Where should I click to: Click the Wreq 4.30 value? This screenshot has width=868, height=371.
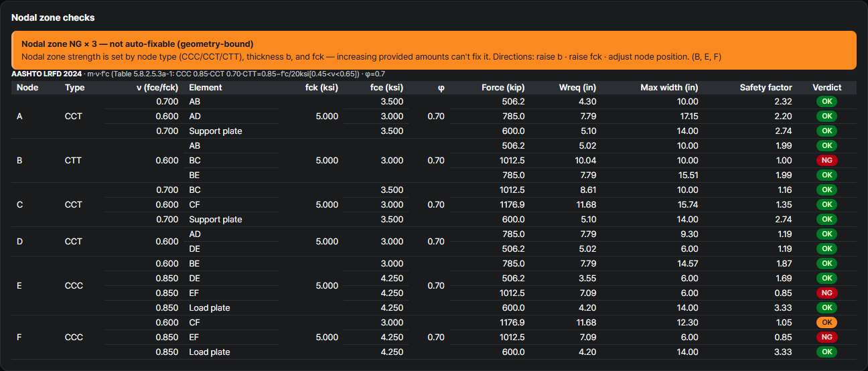588,102
